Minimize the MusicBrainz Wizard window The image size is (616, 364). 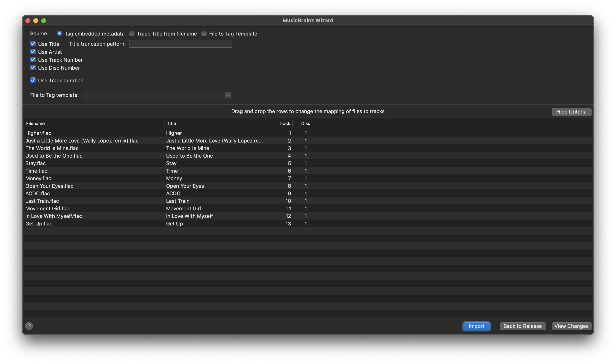pyautogui.click(x=36, y=21)
